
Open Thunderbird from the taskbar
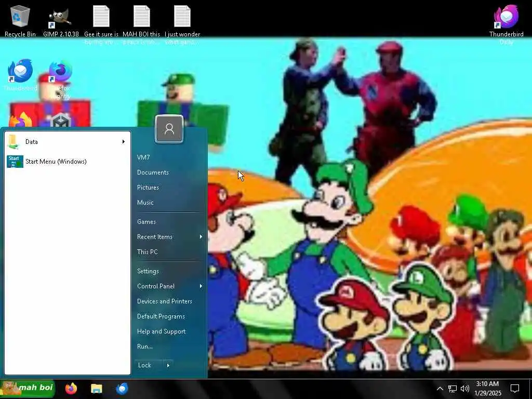click(122, 389)
